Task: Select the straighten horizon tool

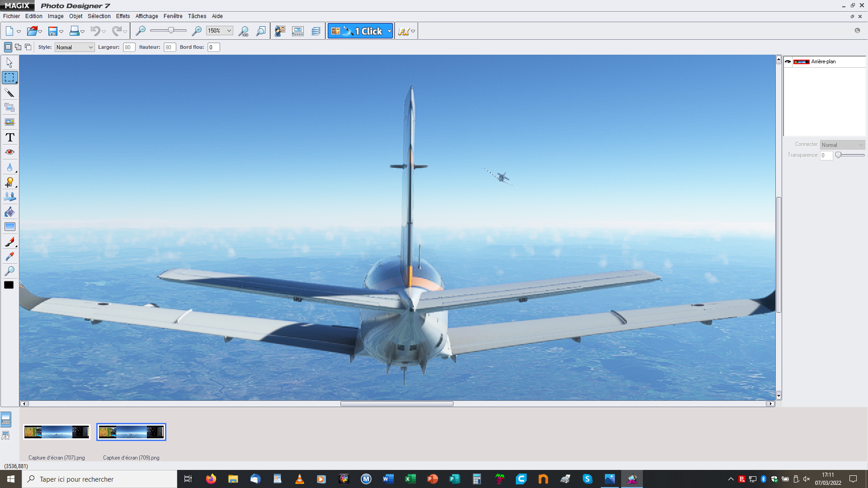Action: (x=9, y=122)
